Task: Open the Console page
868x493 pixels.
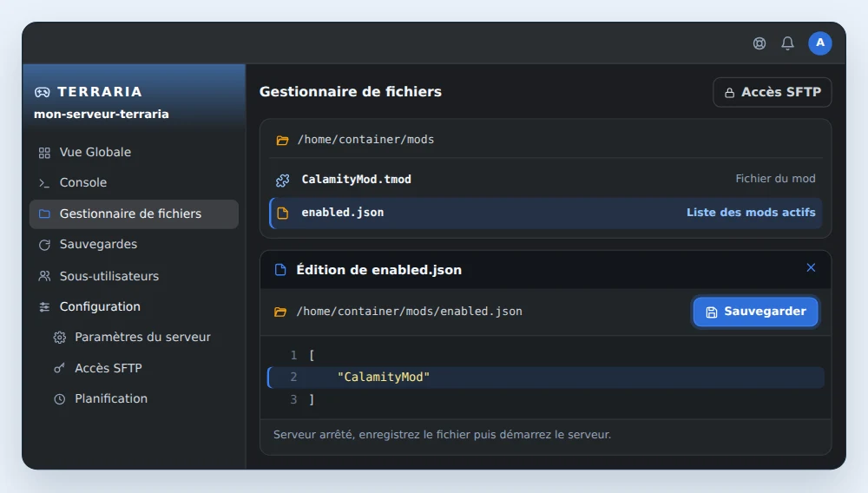Action: pyautogui.click(x=134, y=182)
